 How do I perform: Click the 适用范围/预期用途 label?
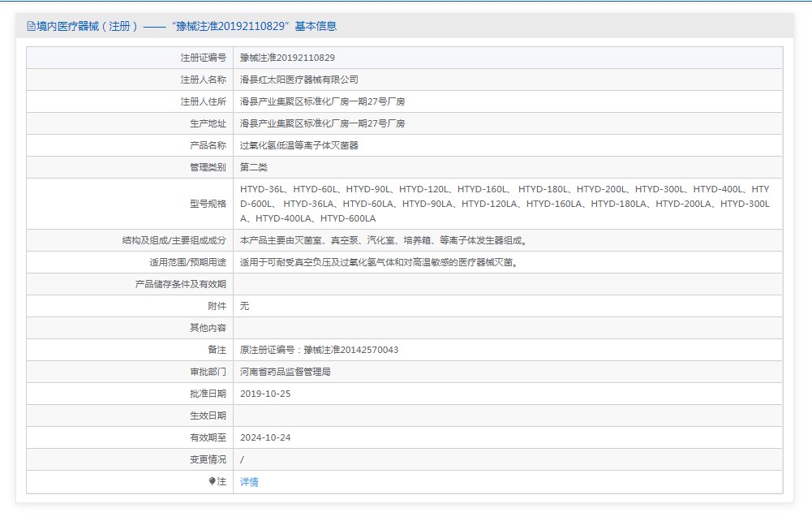(x=187, y=262)
